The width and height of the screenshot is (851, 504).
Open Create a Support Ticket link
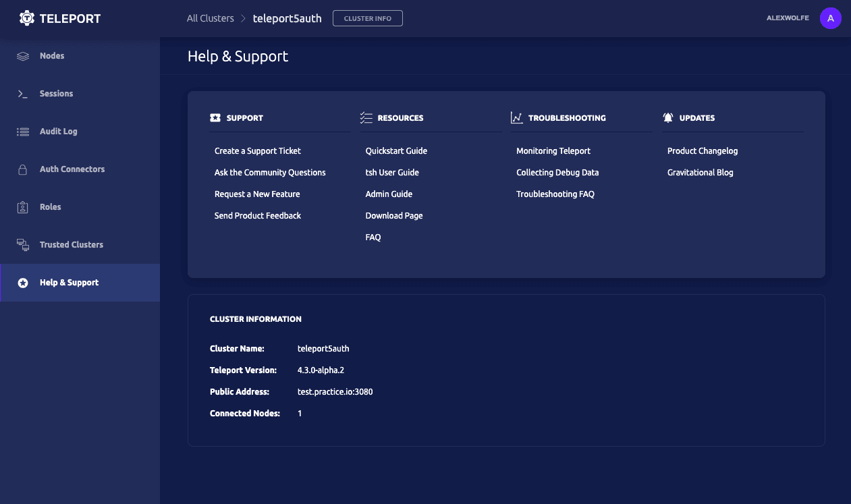click(257, 150)
